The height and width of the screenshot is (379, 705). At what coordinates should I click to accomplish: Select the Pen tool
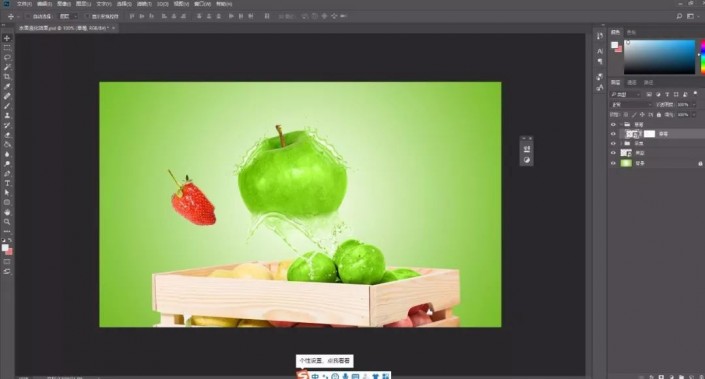coord(7,174)
